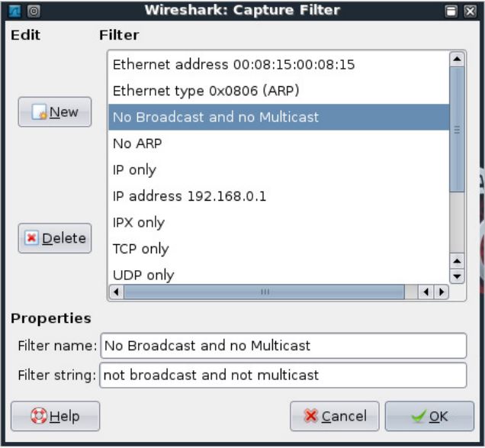Open Help for capture filters
This screenshot has width=485, height=448.
(56, 416)
